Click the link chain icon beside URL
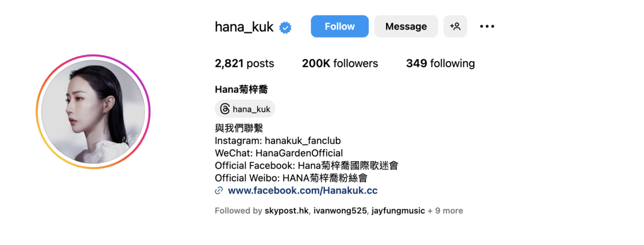This screenshot has width=644, height=245. [x=219, y=190]
